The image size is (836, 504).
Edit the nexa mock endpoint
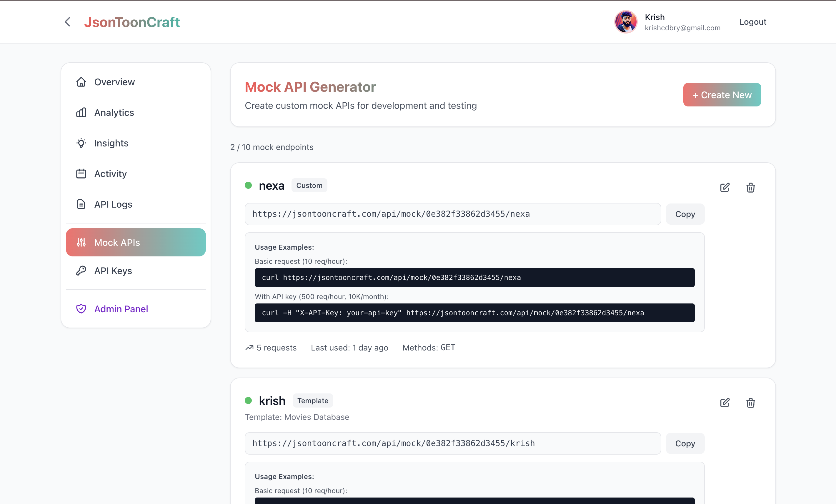tap(725, 188)
